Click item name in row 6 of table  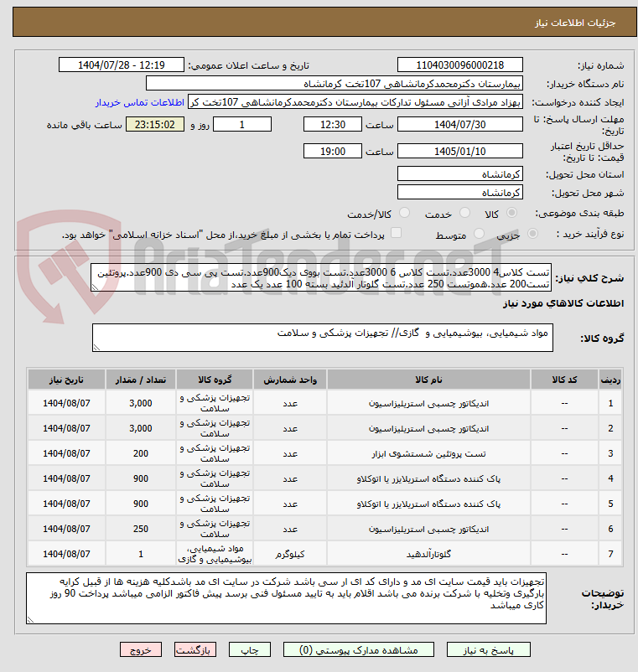tap(428, 530)
